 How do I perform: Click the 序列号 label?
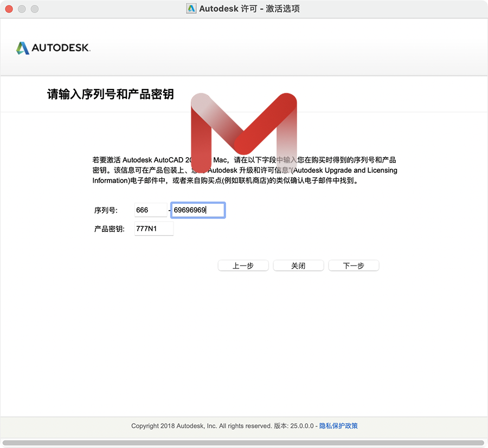click(106, 210)
